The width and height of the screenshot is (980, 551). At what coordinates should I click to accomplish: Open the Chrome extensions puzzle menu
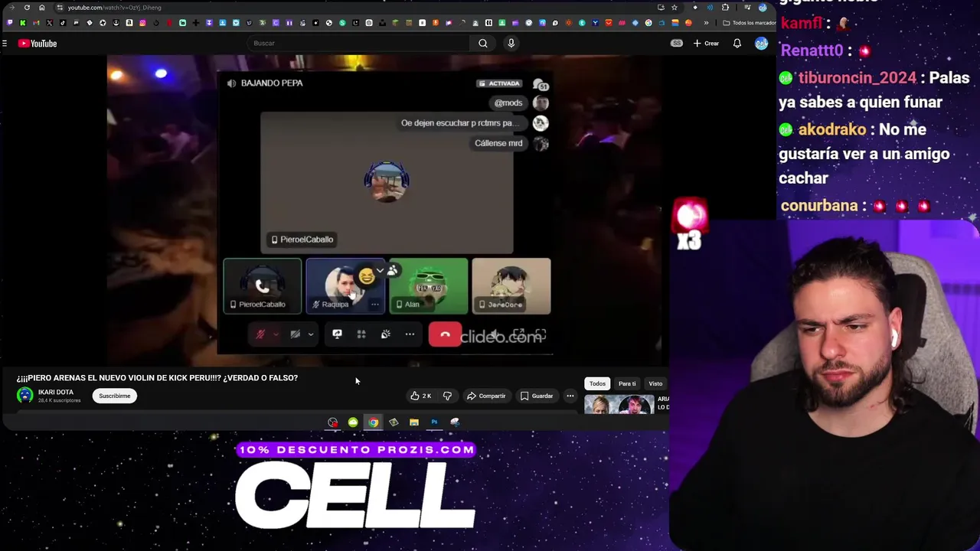pyautogui.click(x=725, y=8)
